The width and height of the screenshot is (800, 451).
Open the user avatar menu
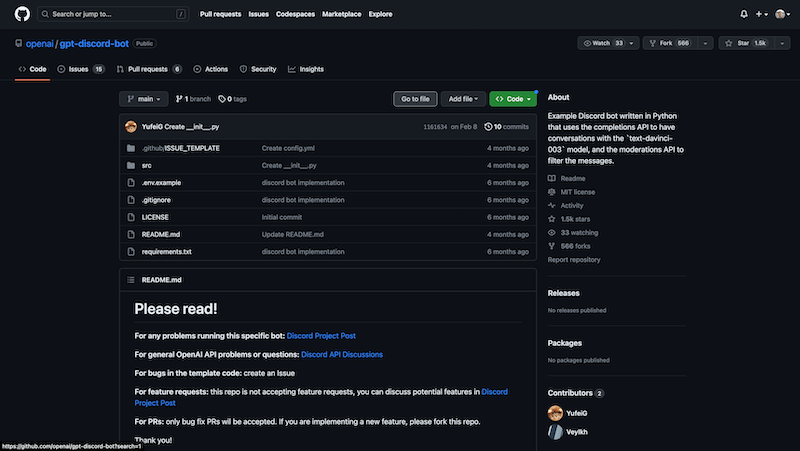[782, 14]
